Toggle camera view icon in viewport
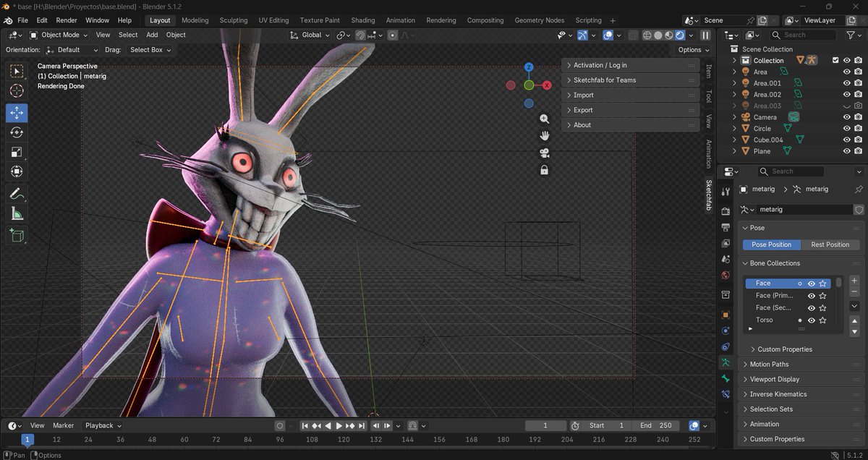This screenshot has height=460, width=868. [x=544, y=153]
